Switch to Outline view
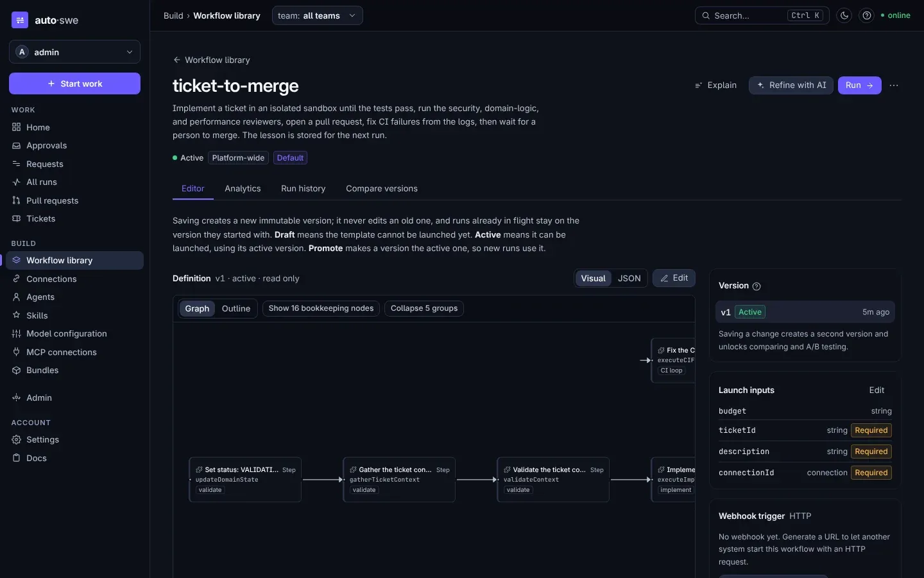The image size is (924, 578). (236, 308)
